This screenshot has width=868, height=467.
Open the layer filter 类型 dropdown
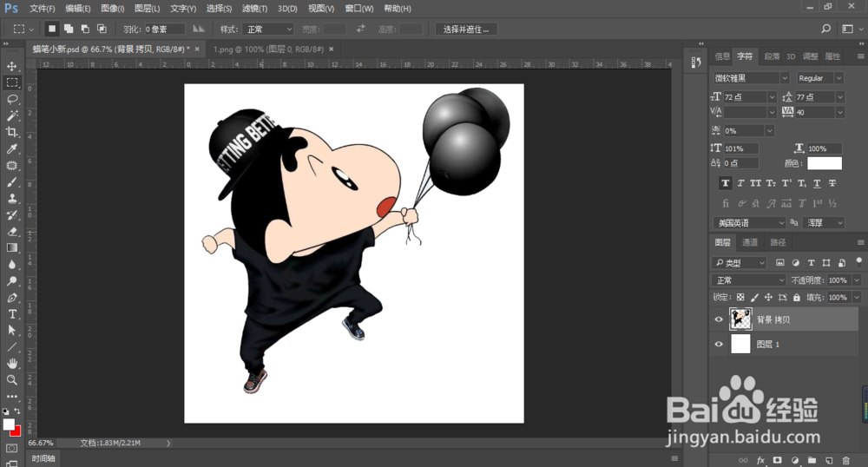pos(739,263)
